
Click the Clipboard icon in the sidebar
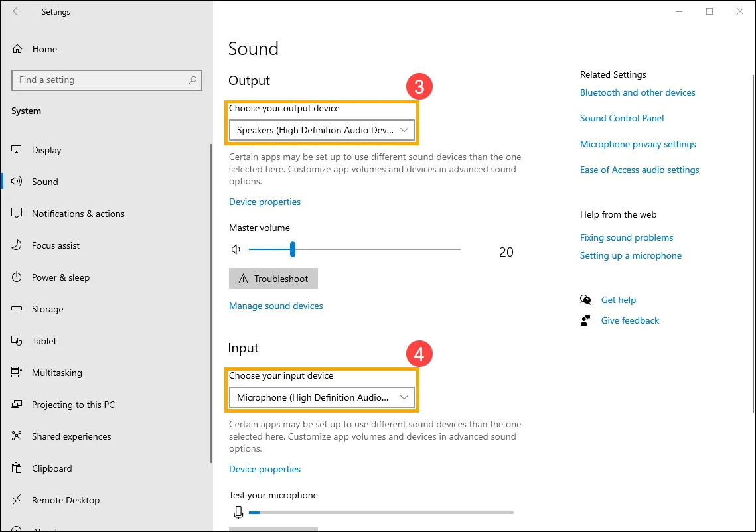pos(15,468)
